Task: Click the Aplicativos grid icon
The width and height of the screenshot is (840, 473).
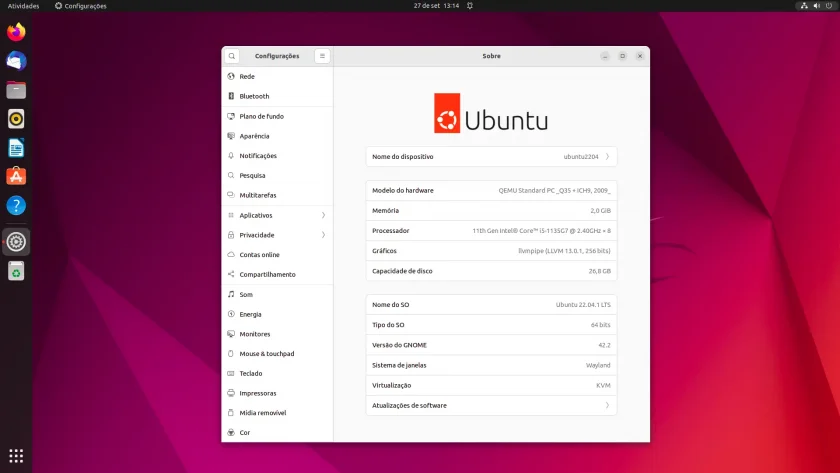Action: [231, 215]
